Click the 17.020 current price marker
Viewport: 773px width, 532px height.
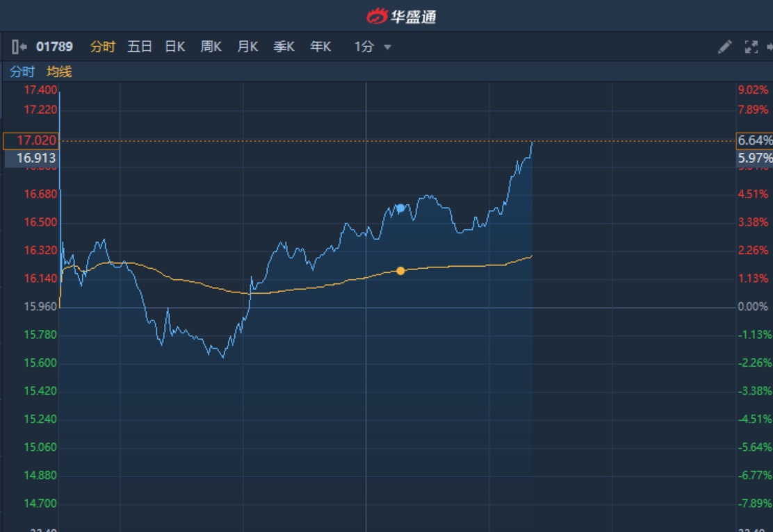point(31,141)
